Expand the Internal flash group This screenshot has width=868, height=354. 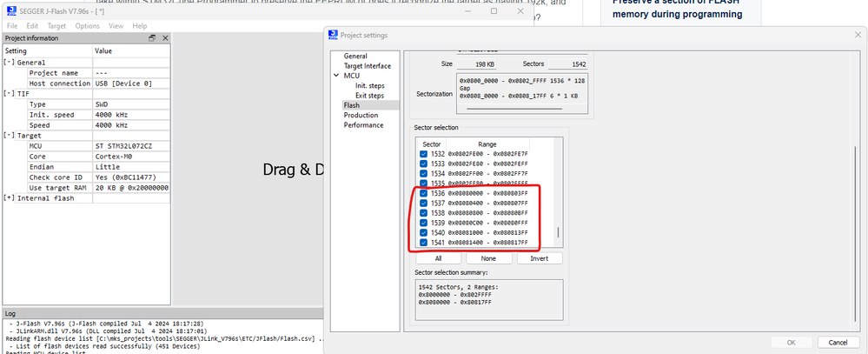coord(9,198)
